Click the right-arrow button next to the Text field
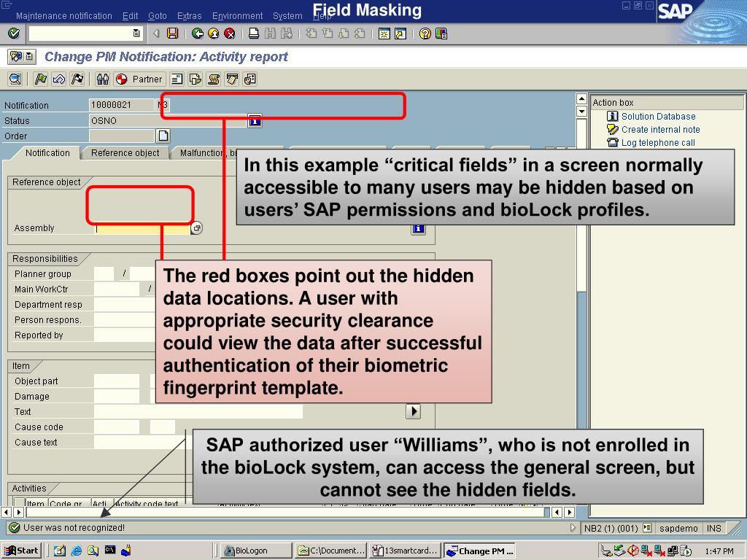The image size is (747, 560). (x=413, y=411)
